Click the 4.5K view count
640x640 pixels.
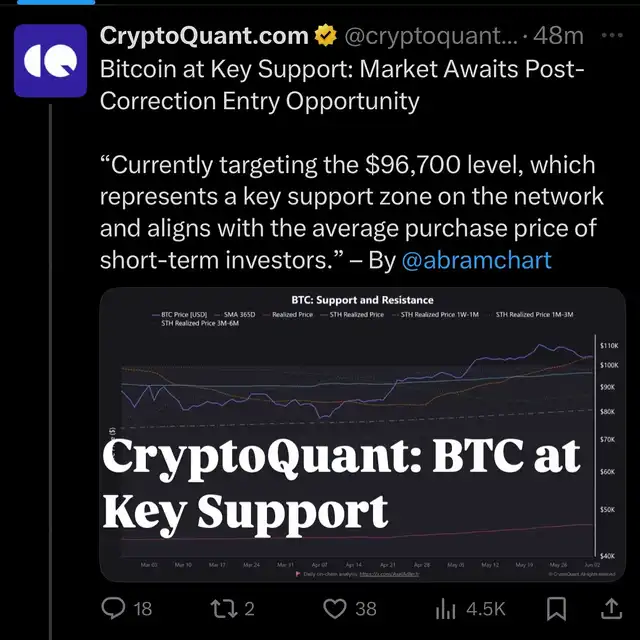(x=485, y=607)
